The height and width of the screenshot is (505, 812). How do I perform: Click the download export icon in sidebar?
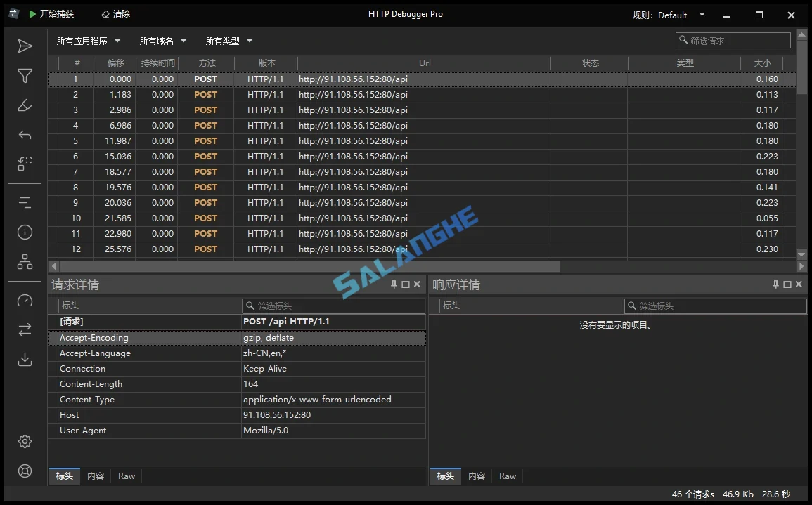click(25, 359)
